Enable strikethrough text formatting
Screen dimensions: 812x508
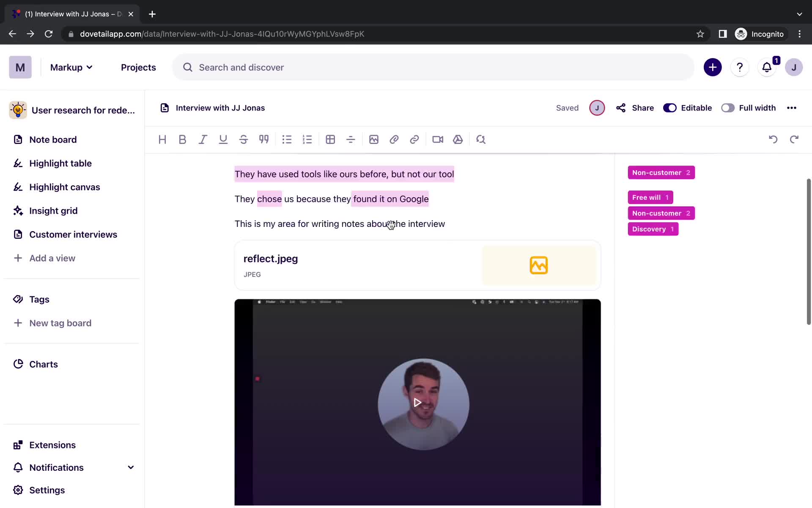point(243,139)
